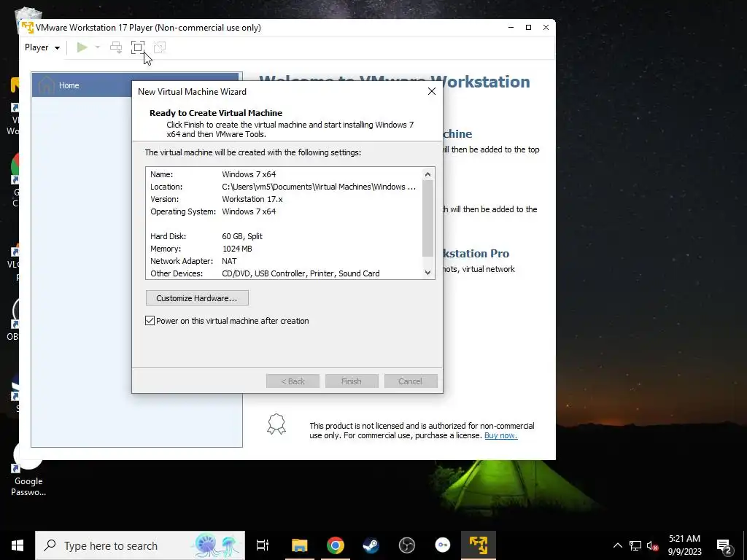Click VMware Player taskbar icon
Viewport: 747px width, 560px height.
point(479,545)
